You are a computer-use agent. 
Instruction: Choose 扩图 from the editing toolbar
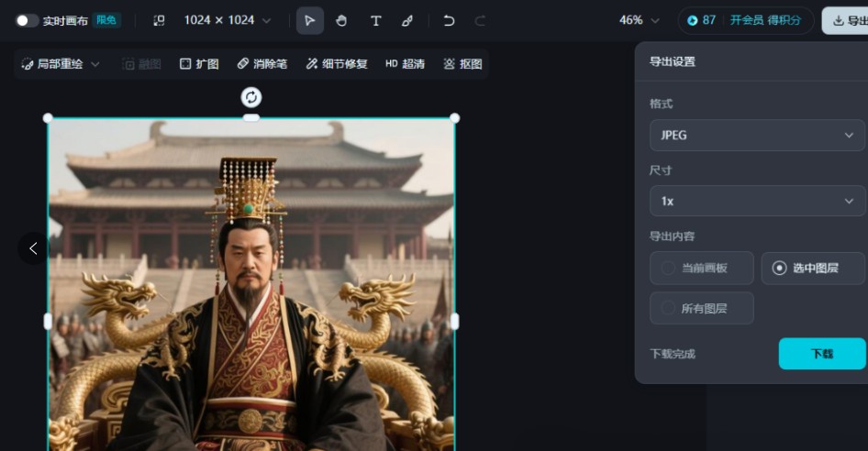tap(199, 64)
